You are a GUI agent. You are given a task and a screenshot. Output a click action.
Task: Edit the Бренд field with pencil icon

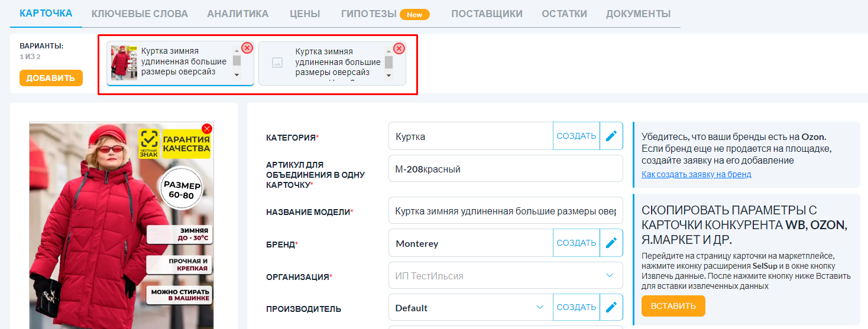point(611,243)
